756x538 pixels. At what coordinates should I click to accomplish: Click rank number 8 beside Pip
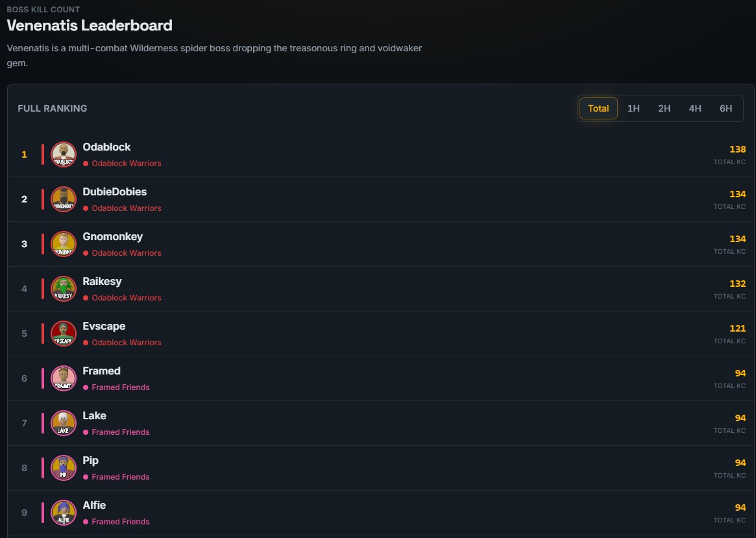24,469
